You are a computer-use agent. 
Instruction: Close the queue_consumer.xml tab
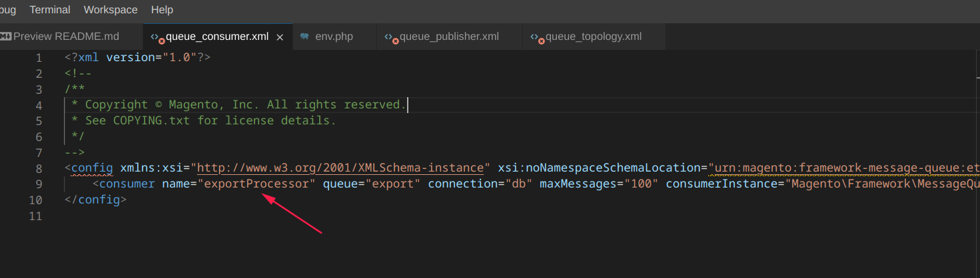coord(280,37)
